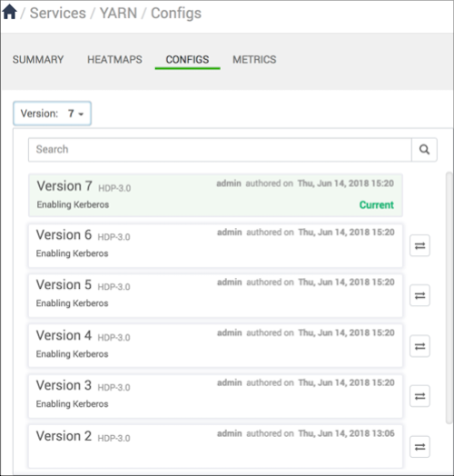The width and height of the screenshot is (454, 476).
Task: Select the current Version 7 entry
Action: pyautogui.click(x=215, y=195)
